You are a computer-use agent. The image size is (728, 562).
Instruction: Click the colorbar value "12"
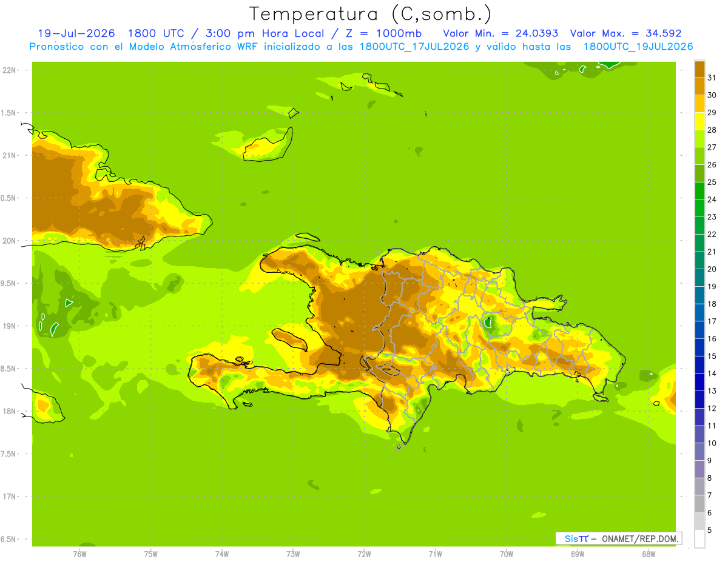[x=712, y=408]
